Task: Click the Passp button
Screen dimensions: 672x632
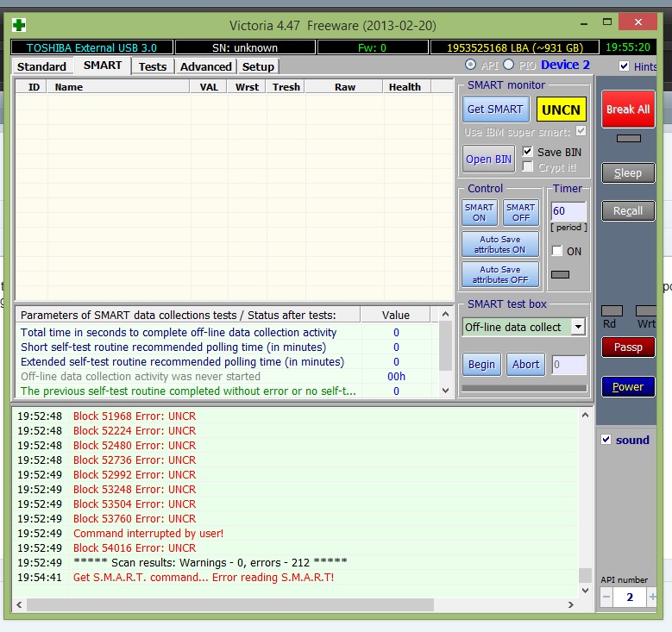Action: (627, 347)
